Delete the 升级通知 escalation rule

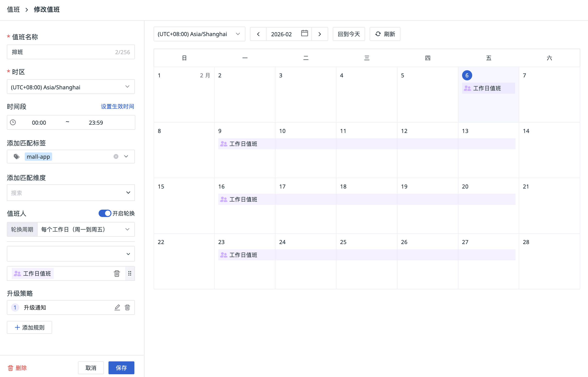coord(127,307)
